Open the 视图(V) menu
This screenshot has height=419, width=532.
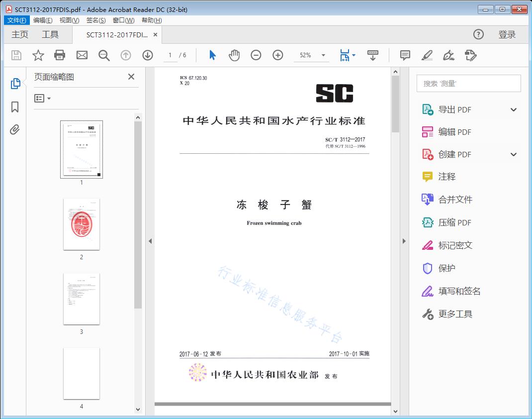69,20
